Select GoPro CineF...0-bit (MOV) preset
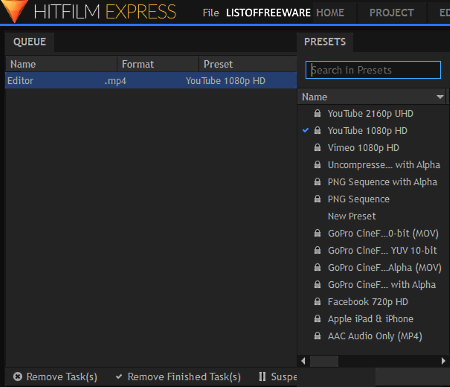 click(383, 233)
